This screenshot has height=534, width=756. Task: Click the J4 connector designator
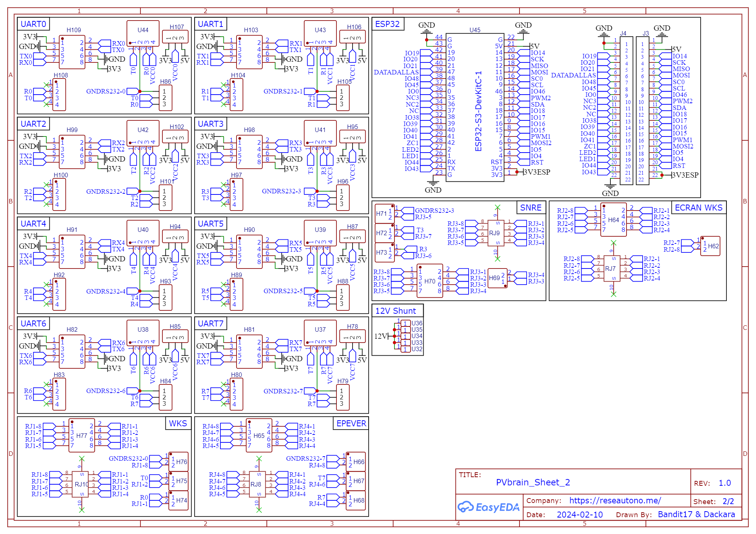623,33
